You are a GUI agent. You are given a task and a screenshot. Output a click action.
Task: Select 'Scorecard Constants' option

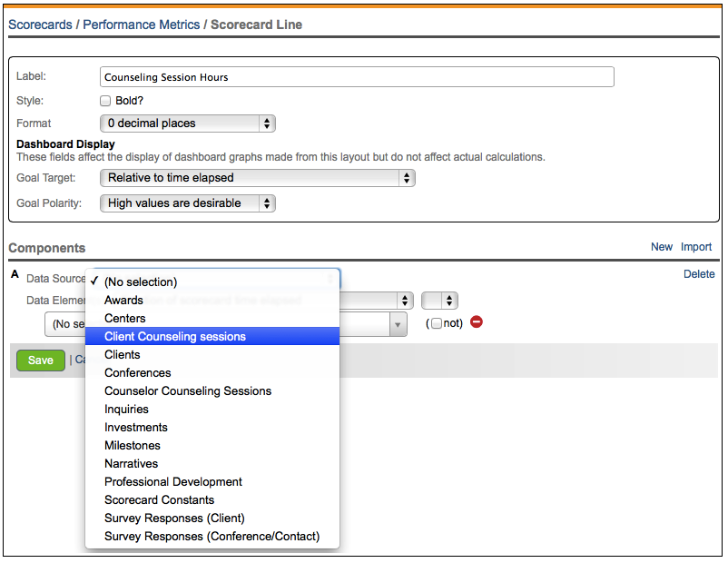coord(160,500)
